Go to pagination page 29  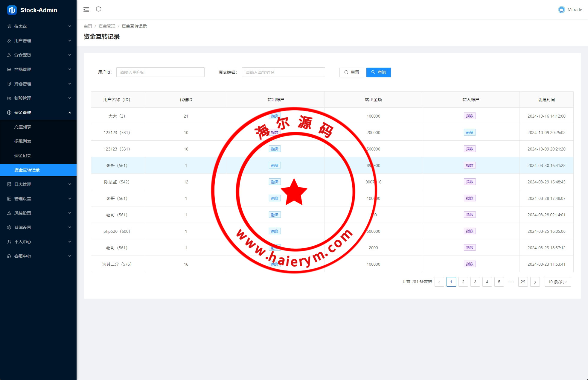(x=523, y=282)
